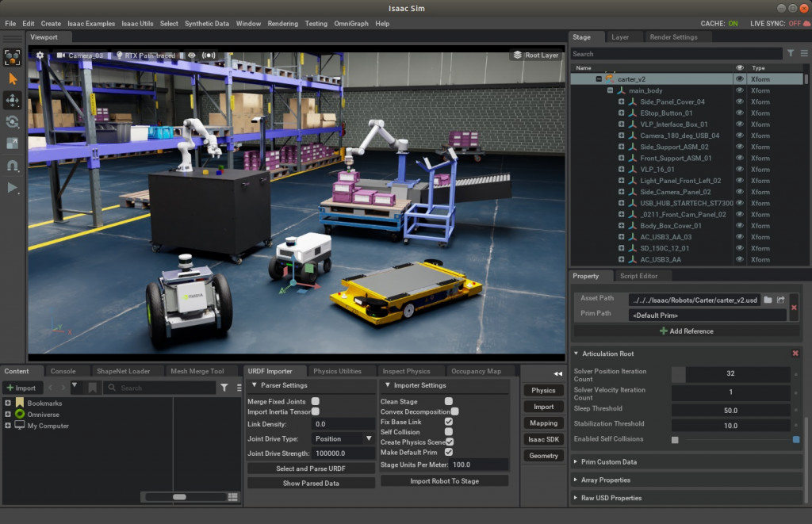Click the Import Robot To Stage button
The image size is (812, 524).
tap(445, 480)
